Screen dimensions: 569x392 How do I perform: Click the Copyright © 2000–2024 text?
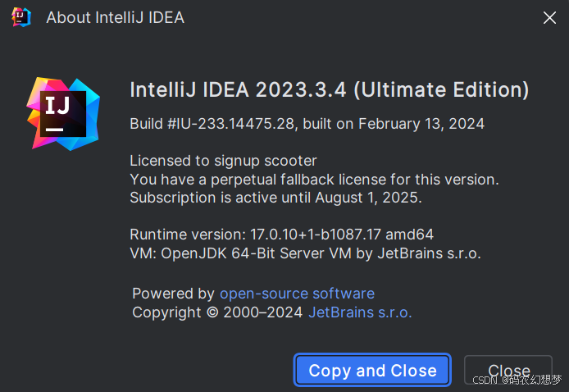click(x=217, y=312)
